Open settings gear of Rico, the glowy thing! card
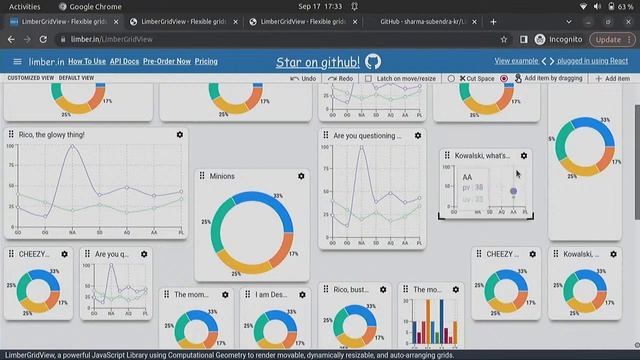Screen dimensions: 640x360 coord(180,135)
